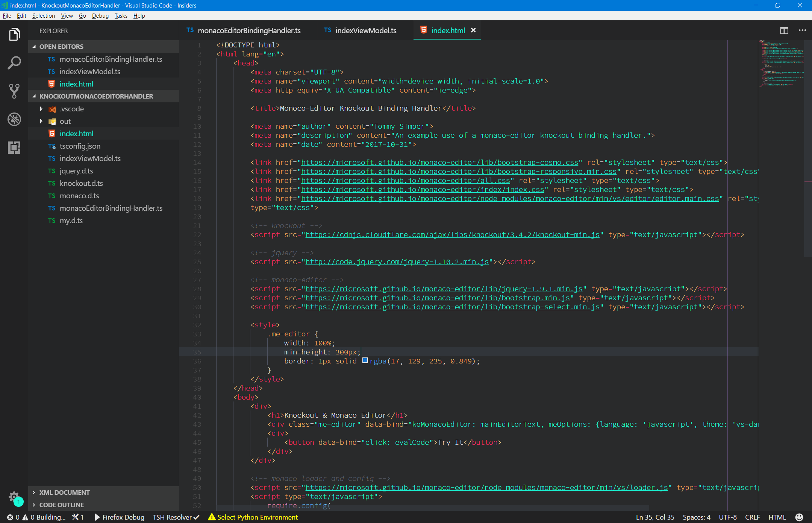This screenshot has height=523, width=812.
Task: Open the Debug view icon
Action: pyautogui.click(x=14, y=119)
